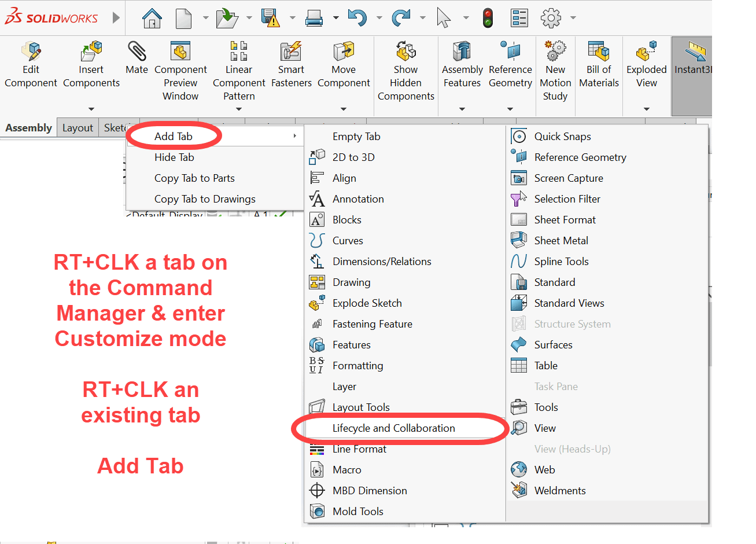This screenshot has width=756, height=544.
Task: Expand the Insert Components dropdown arrow
Action: tap(91, 109)
